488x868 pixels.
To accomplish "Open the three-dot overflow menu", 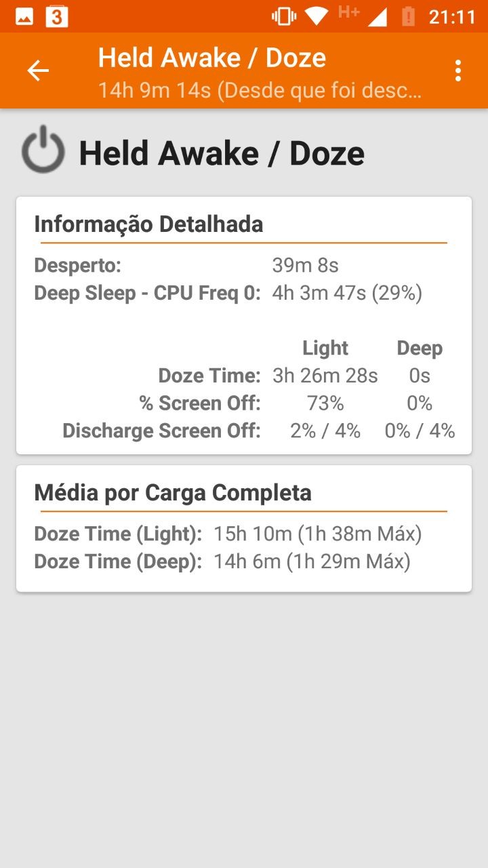I will (x=458, y=71).
